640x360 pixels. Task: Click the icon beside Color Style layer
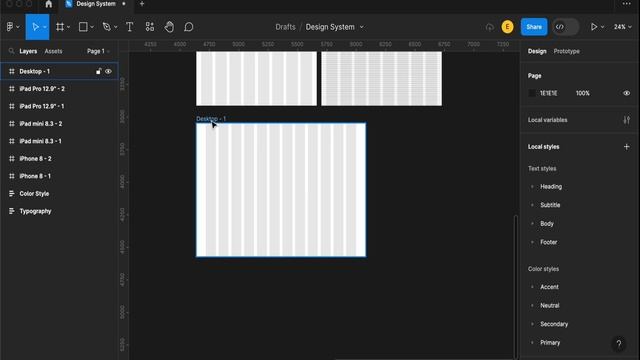click(12, 193)
